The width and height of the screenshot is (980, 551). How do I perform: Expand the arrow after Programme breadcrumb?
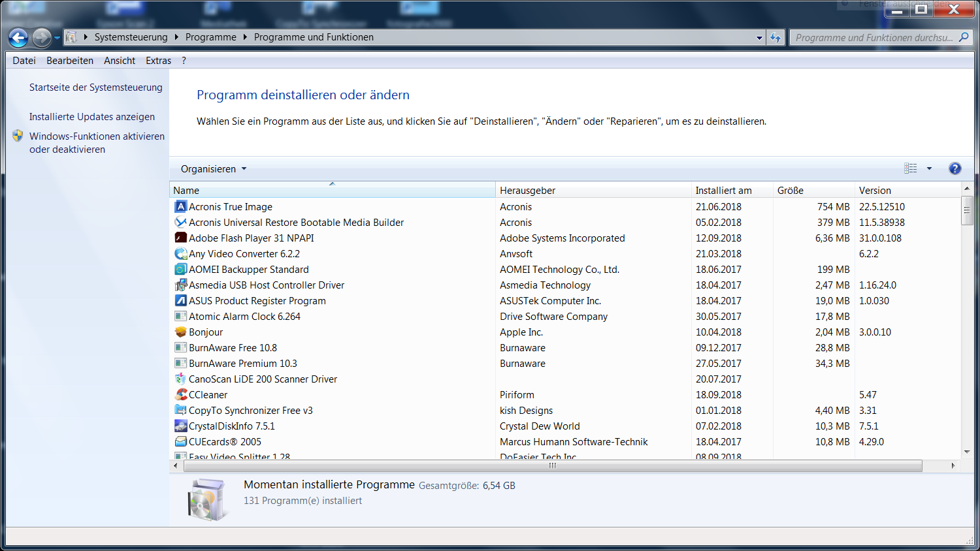coord(245,37)
